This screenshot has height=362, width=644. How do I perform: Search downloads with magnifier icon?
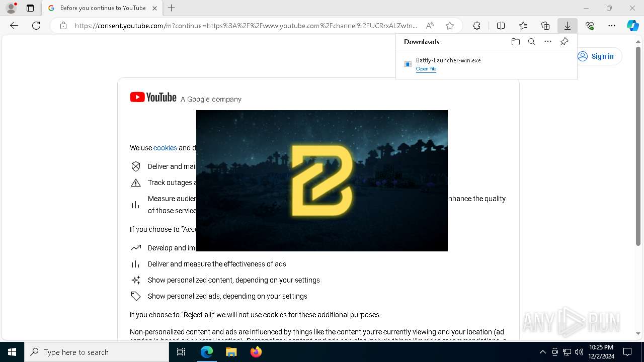coord(531,42)
